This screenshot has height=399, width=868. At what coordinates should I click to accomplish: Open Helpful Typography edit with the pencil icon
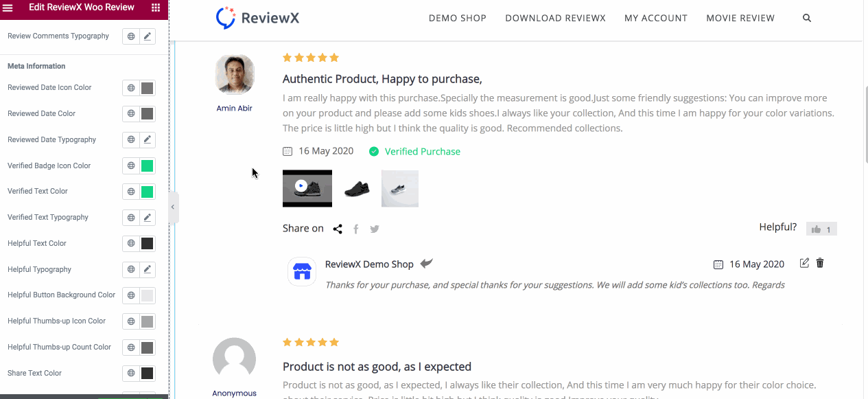tap(147, 269)
